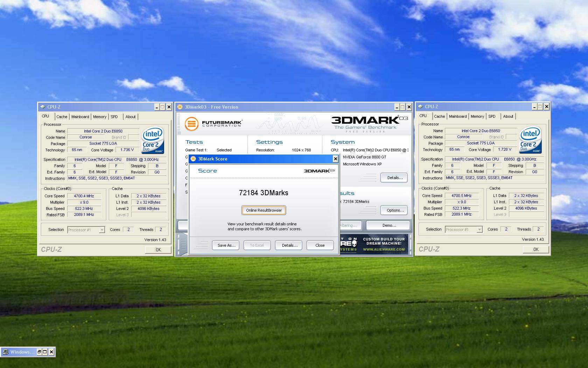
Task: Select CPU tab in left CPU-Z
Action: pyautogui.click(x=45, y=116)
